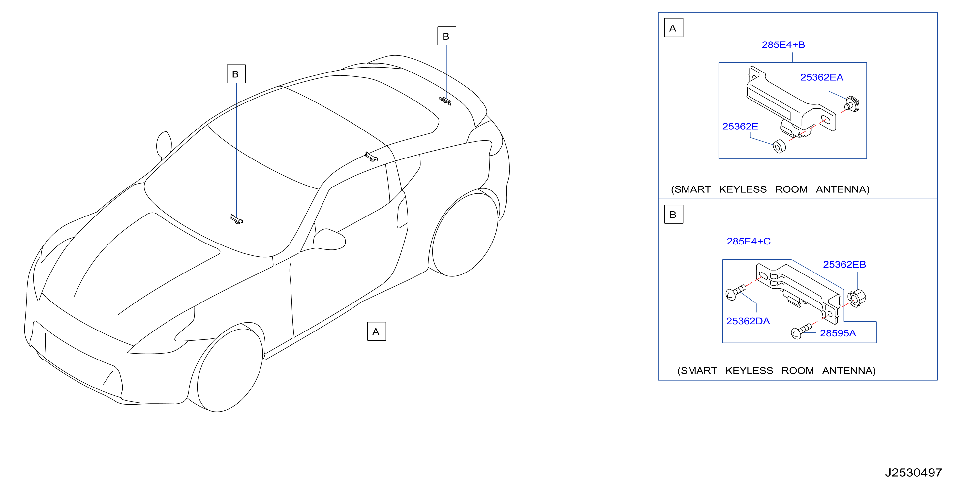Image resolution: width=980 pixels, height=489 pixels.
Task: Click part number 285E4+B label
Action: click(x=783, y=45)
